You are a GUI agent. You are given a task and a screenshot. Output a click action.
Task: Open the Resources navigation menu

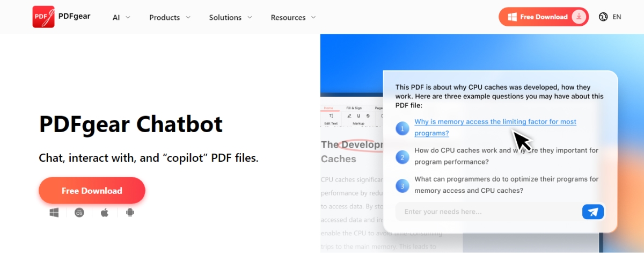(x=293, y=17)
